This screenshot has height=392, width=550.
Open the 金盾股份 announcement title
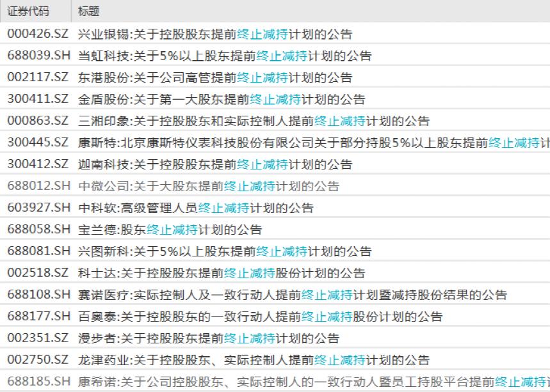tap(222, 99)
